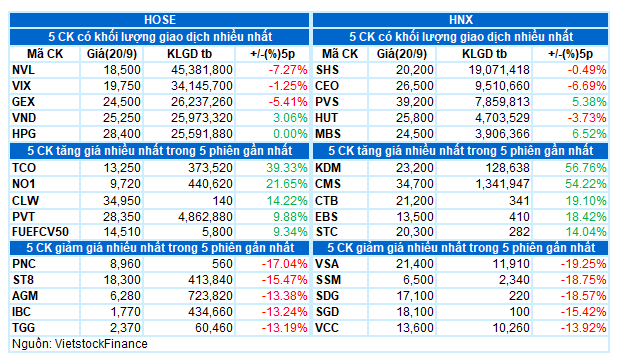Click the TGG ticker
619x362 pixels.
[x=23, y=328]
